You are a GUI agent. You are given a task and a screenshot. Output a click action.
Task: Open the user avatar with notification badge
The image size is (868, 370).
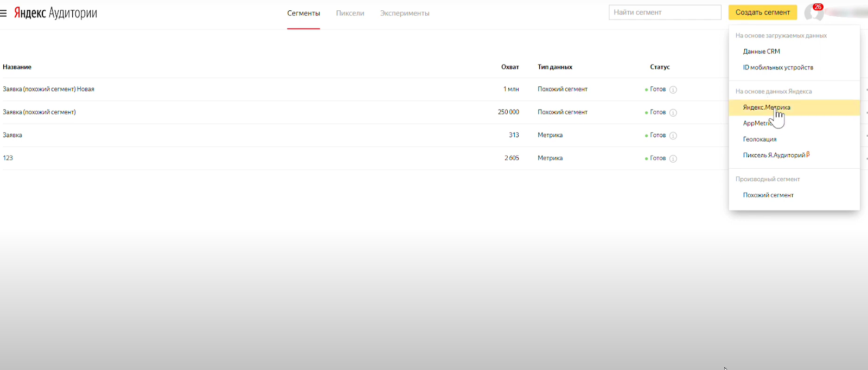coord(814,12)
